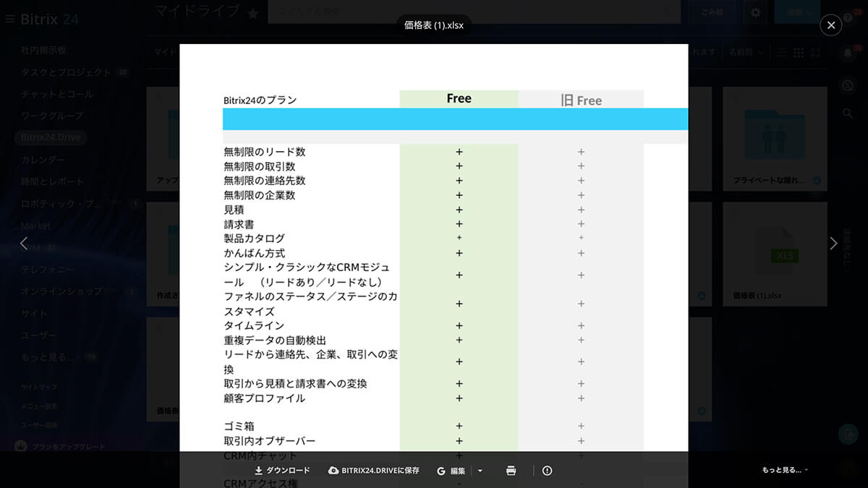Star the マイドライブ page as favorite
Screen dimensions: 868x488
(x=252, y=12)
